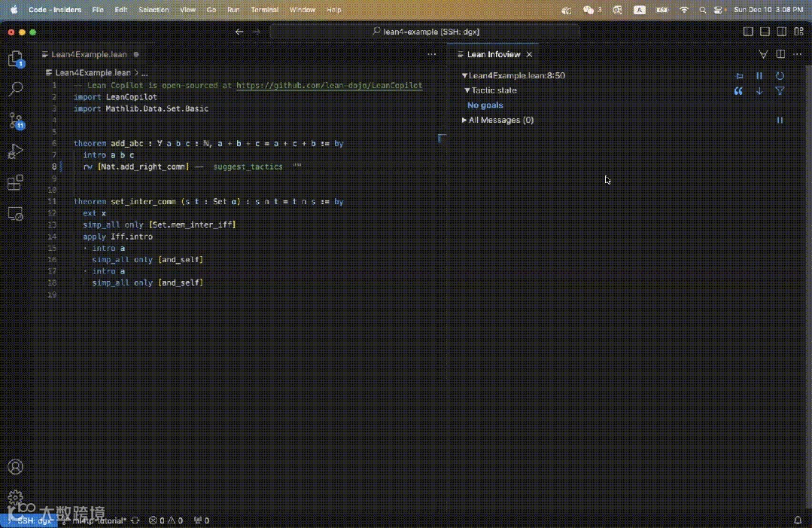The image size is (812, 528).
Task: Click the SSH: dgx remote status button
Action: click(30, 520)
